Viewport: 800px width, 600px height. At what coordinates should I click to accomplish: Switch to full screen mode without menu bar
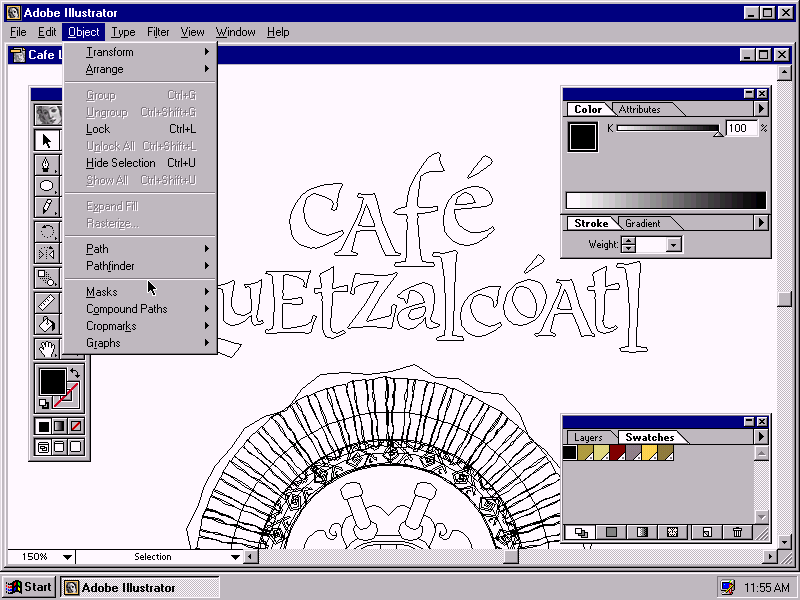tap(76, 447)
